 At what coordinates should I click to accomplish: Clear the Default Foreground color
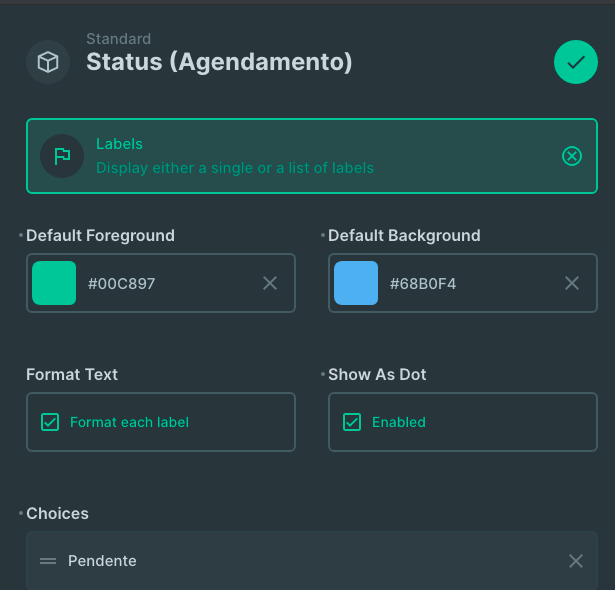click(x=270, y=283)
